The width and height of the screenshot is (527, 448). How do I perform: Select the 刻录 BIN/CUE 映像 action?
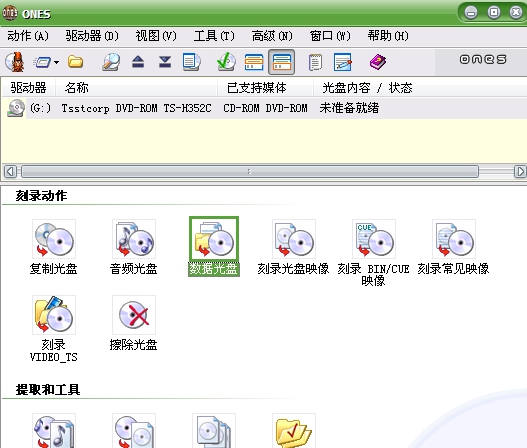click(373, 253)
